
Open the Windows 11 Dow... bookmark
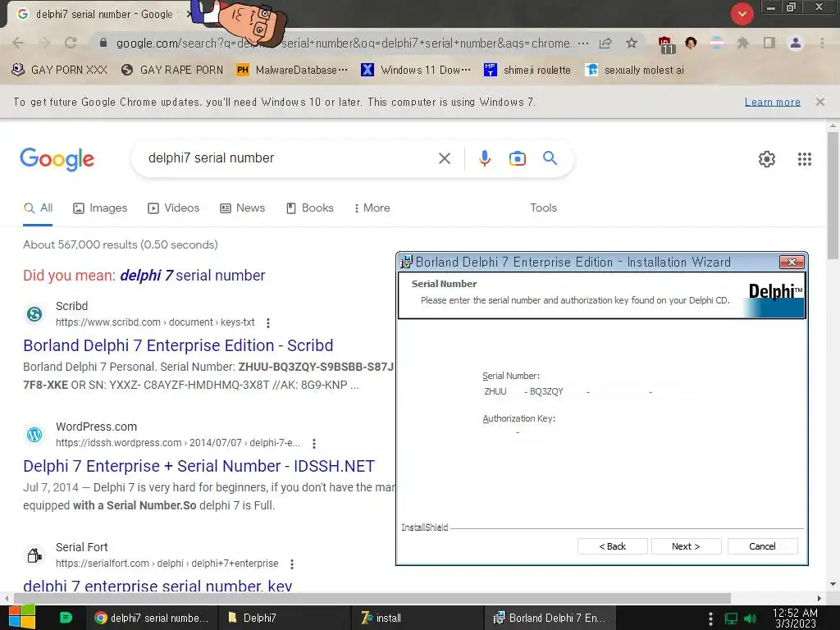coord(416,71)
